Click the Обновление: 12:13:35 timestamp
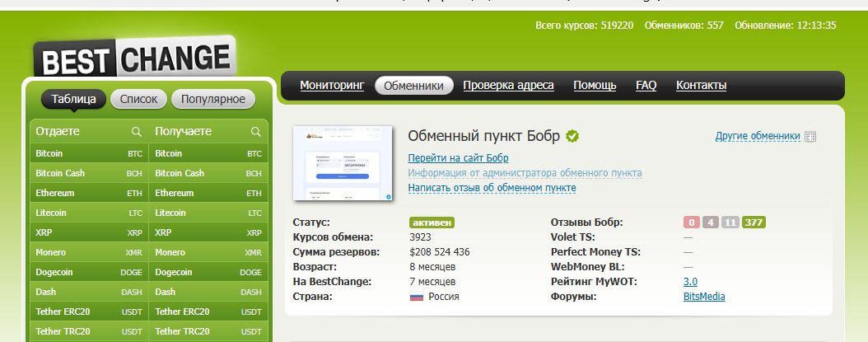Image resolution: width=868 pixels, height=342 pixels. point(785,26)
